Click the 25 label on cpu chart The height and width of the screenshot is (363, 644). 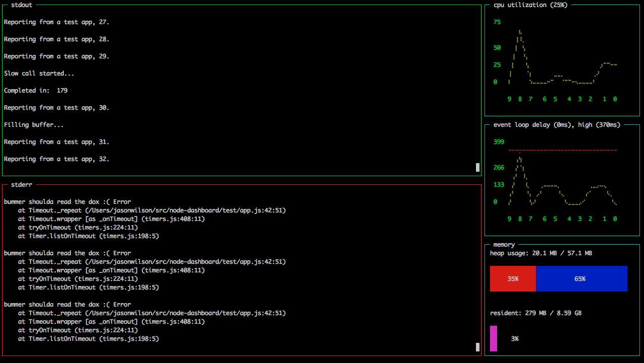click(497, 65)
